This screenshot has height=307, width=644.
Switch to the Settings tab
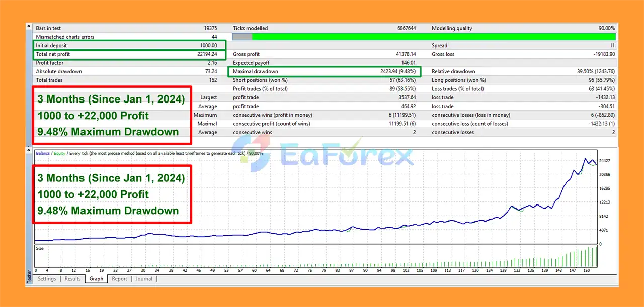click(x=46, y=279)
